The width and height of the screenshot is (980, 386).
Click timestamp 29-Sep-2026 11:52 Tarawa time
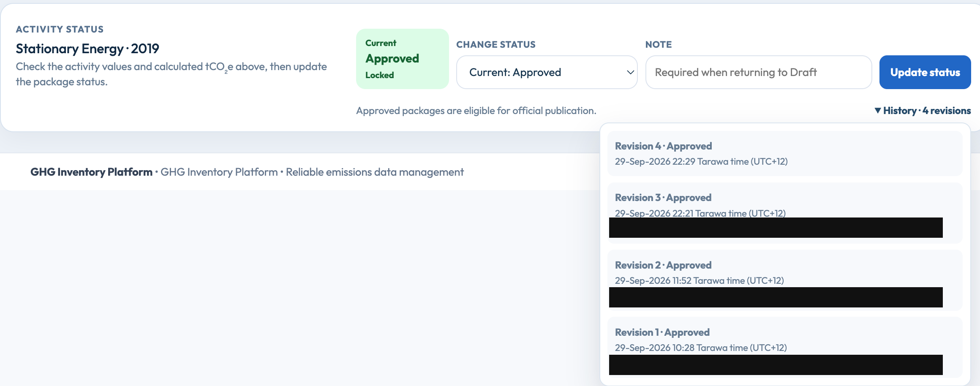tap(700, 280)
